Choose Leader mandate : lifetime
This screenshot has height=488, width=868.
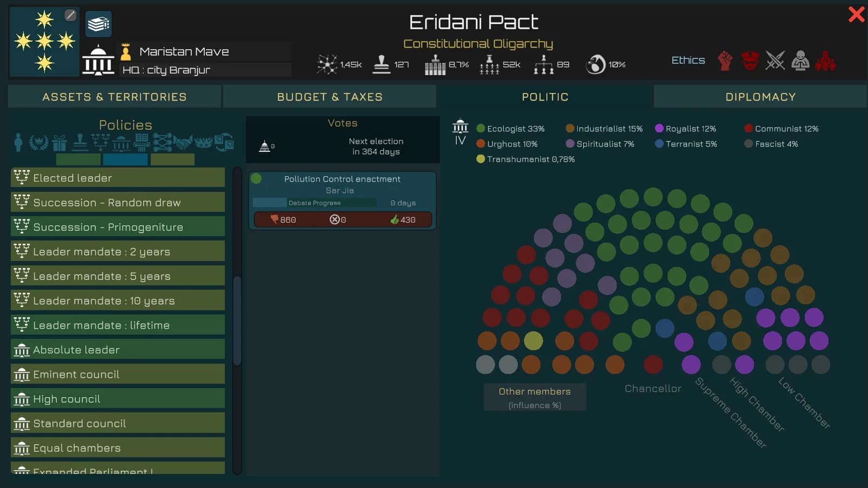[118, 325]
